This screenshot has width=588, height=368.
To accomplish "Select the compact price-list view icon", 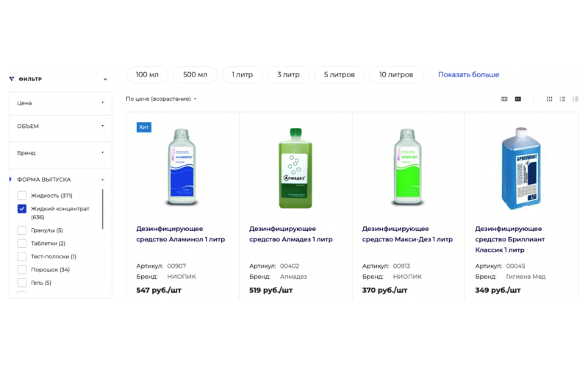I will tap(576, 99).
